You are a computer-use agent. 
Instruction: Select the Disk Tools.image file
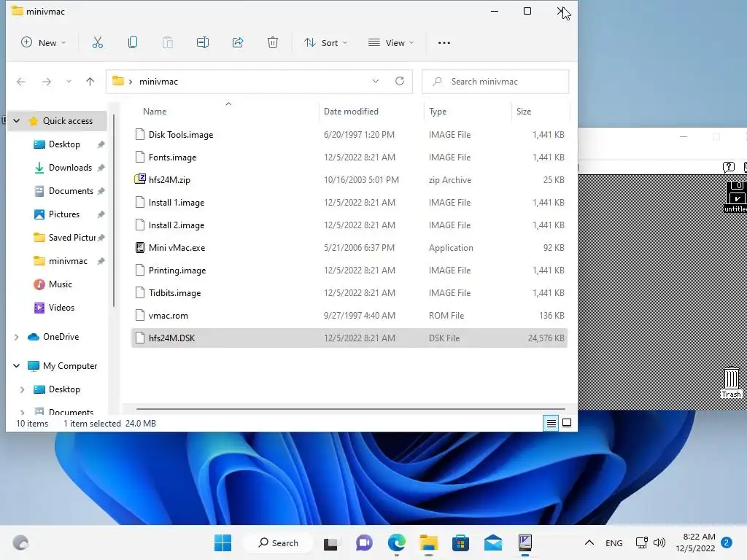click(349, 135)
